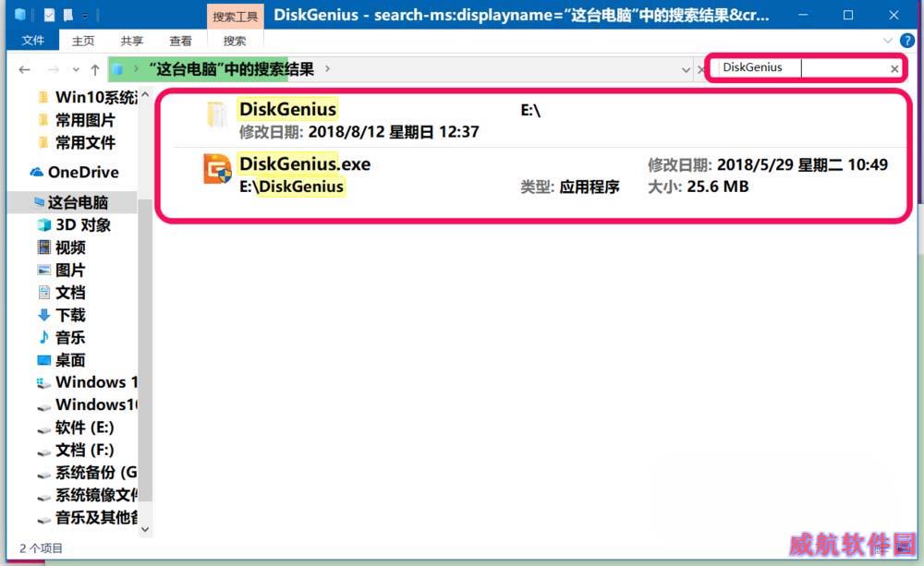The image size is (924, 566).
Task: Click the 搜索工具 contextual tab header
Action: point(235,17)
